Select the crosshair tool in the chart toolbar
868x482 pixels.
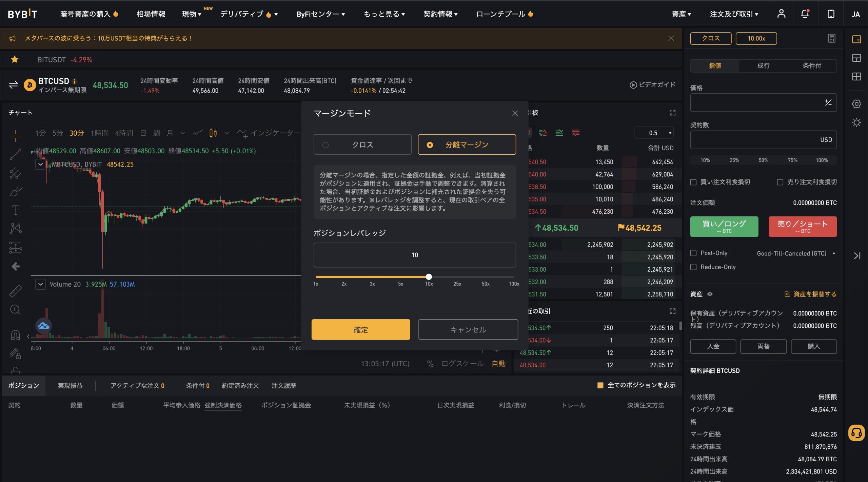click(x=15, y=135)
